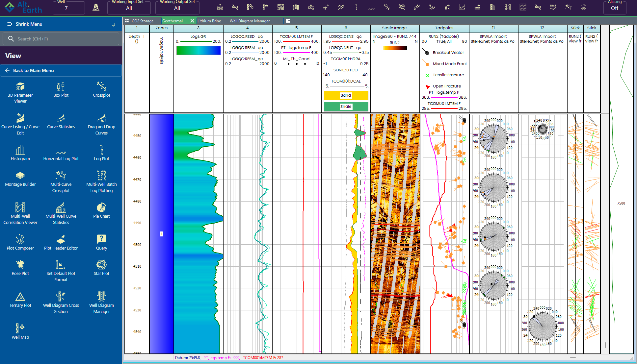Close the Geothermal tab

(192, 21)
